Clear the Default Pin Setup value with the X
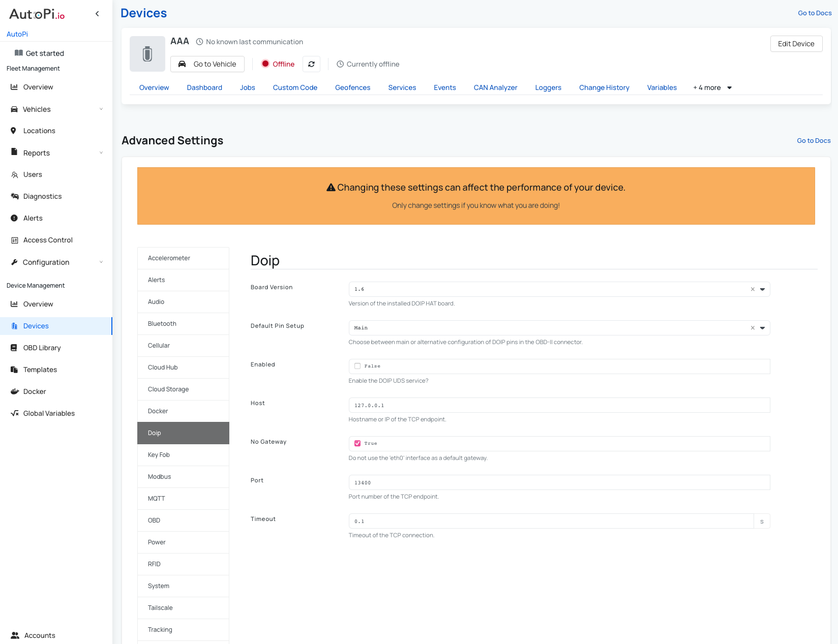Image resolution: width=838 pixels, height=644 pixels. click(x=753, y=328)
